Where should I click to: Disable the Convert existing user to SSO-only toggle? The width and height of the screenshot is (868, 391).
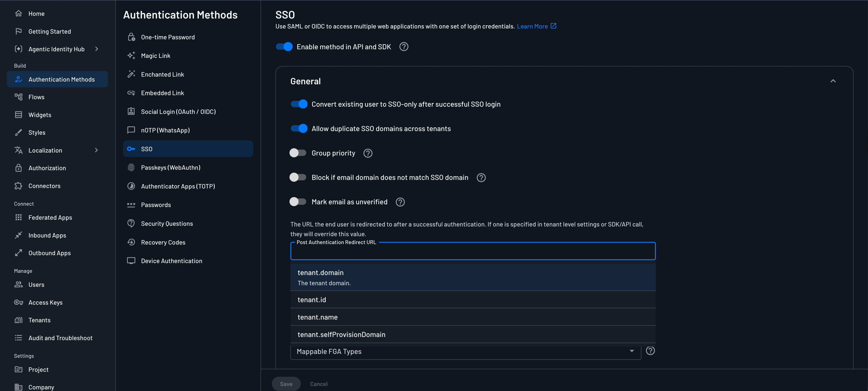(x=299, y=104)
